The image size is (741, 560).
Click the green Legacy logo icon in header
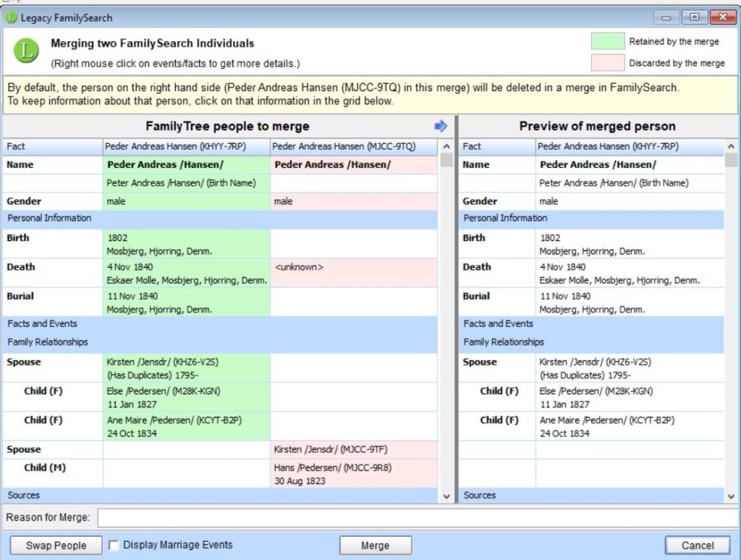pos(27,51)
